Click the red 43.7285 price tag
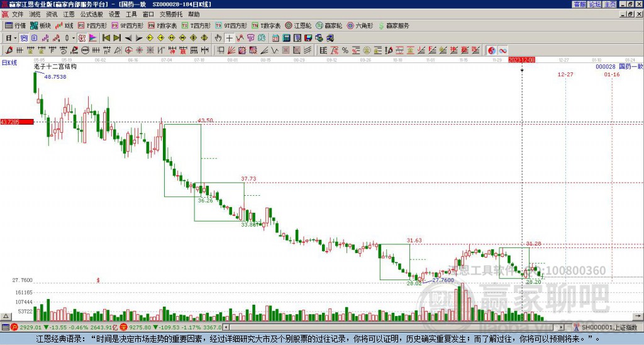Image resolution: width=644 pixels, height=345 pixels. pos(17,122)
